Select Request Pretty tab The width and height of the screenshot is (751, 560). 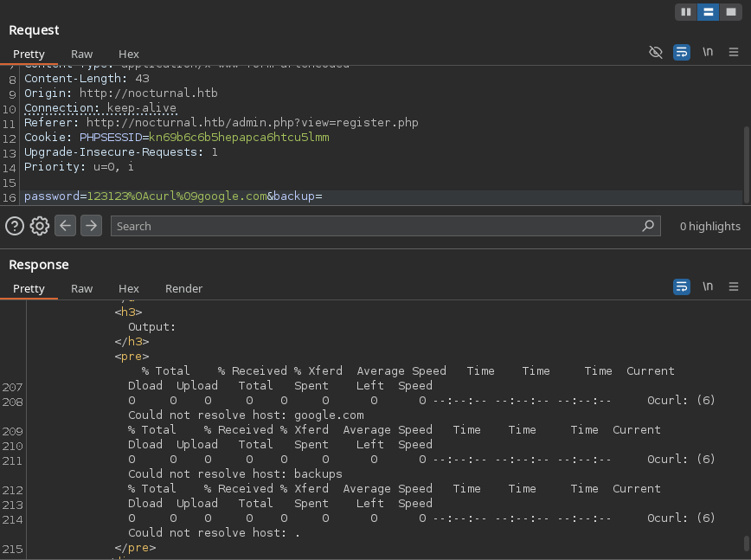(29, 55)
